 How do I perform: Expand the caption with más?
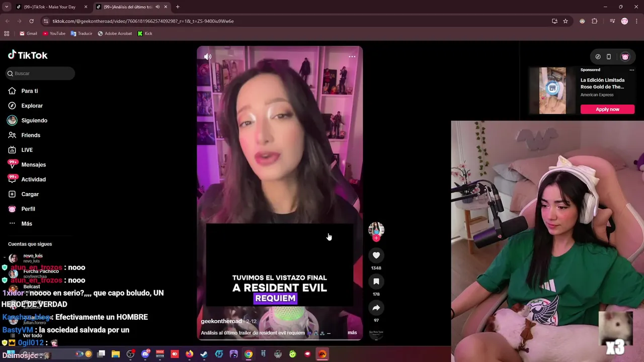352,333
